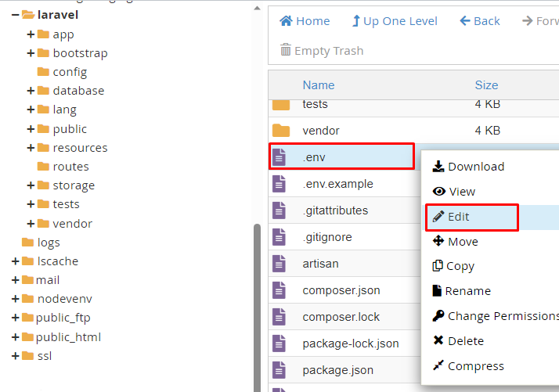Select the .env file row
Image resolution: width=559 pixels, height=392 pixels.
(x=341, y=156)
